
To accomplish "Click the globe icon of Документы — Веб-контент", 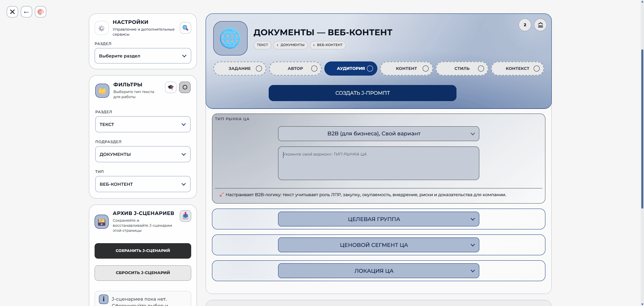I will pyautogui.click(x=230, y=38).
